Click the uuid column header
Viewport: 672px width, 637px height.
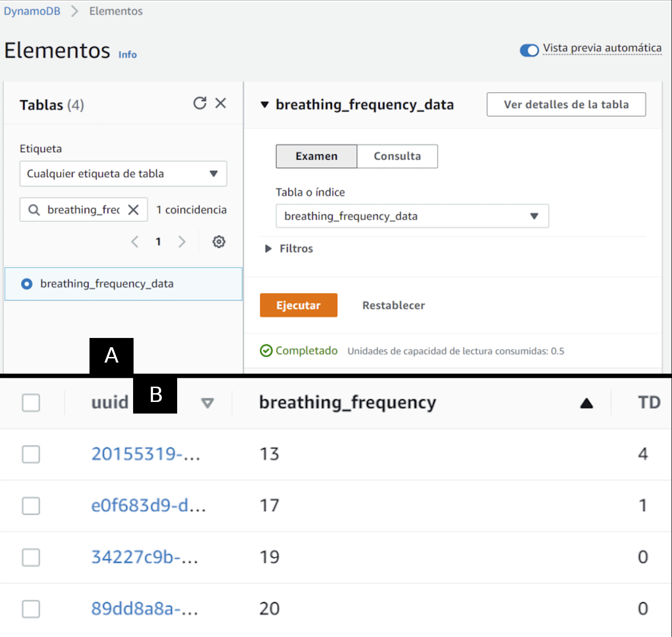coord(110,402)
